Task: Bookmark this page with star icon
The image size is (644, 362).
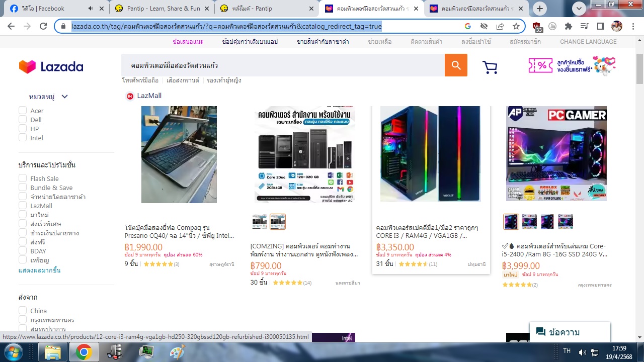Action: coord(516,26)
